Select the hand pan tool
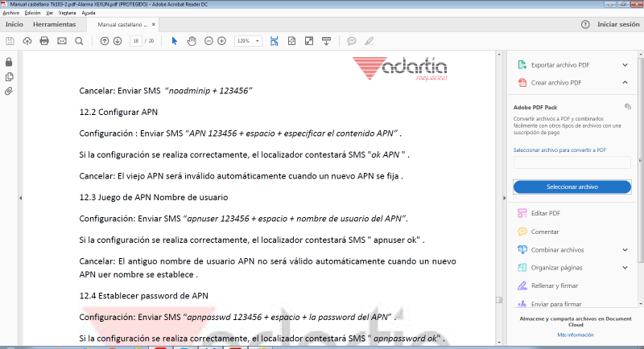This screenshot has width=644, height=349. (x=192, y=41)
